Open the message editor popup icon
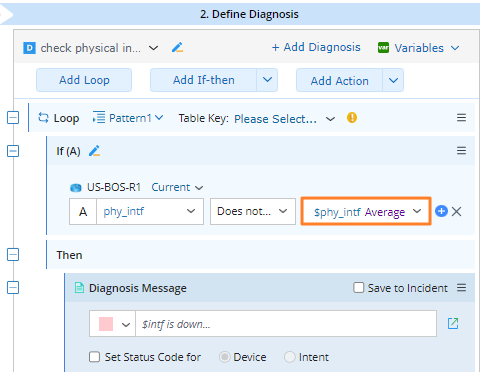 pyautogui.click(x=453, y=323)
